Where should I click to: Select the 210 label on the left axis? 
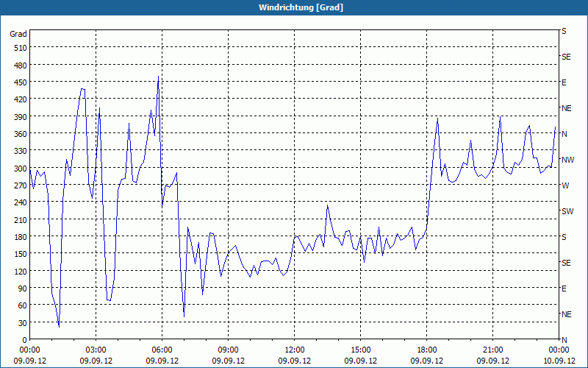pos(21,219)
